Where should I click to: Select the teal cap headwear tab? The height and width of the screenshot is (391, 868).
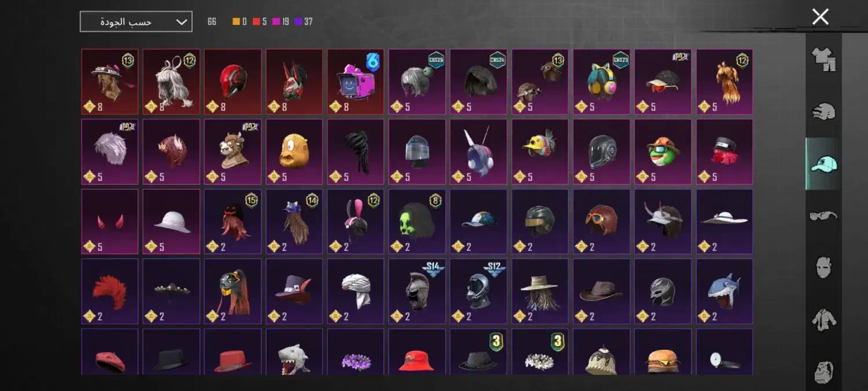click(824, 164)
